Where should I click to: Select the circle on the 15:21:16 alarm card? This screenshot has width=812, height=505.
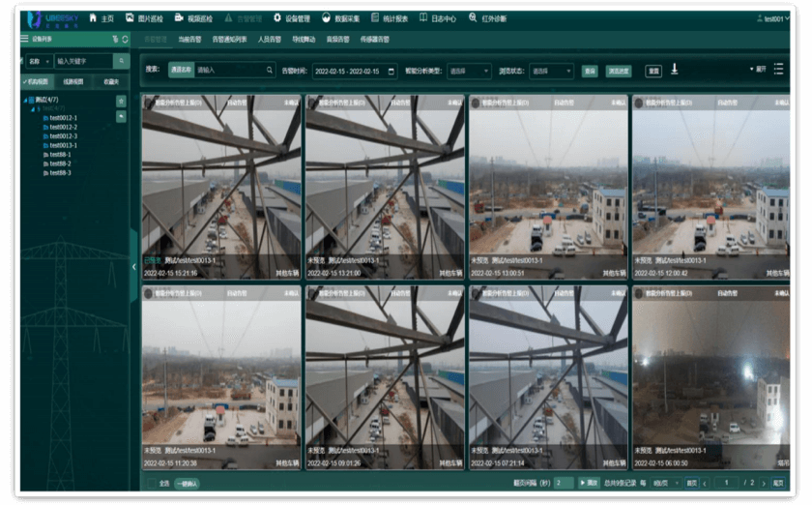[x=149, y=104]
